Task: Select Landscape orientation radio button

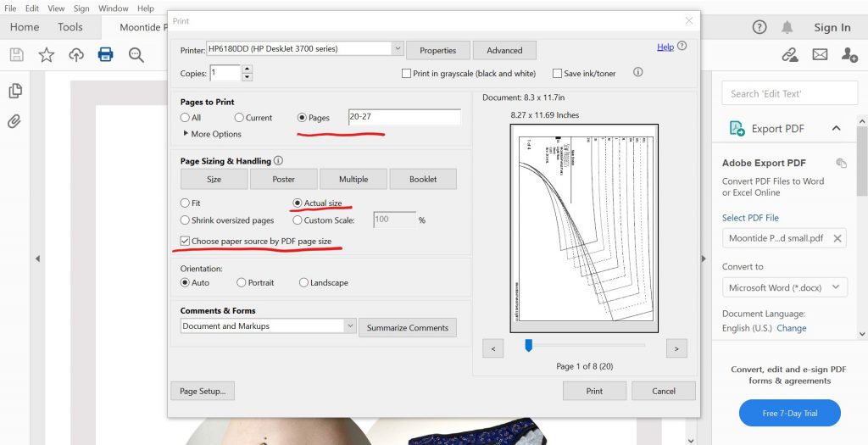Action: (x=303, y=282)
